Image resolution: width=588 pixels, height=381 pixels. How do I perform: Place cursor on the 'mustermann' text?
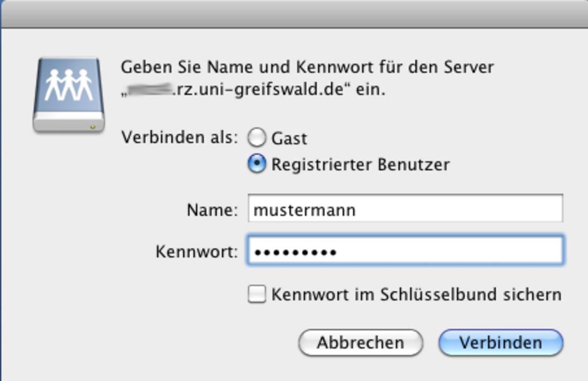tap(304, 210)
